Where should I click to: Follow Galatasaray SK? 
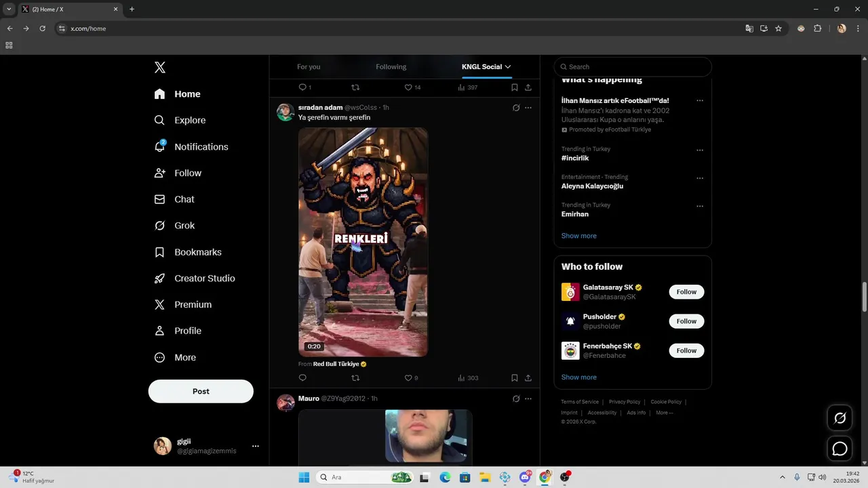pyautogui.click(x=686, y=292)
